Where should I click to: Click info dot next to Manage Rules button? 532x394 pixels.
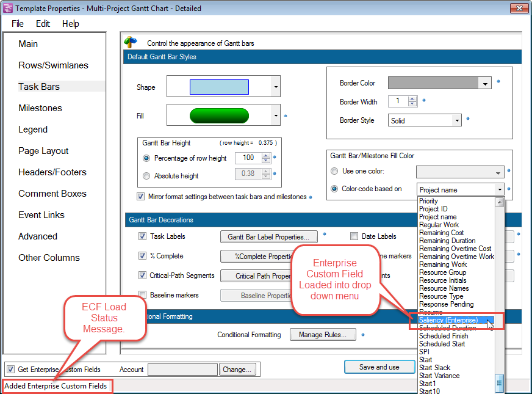pos(363,334)
